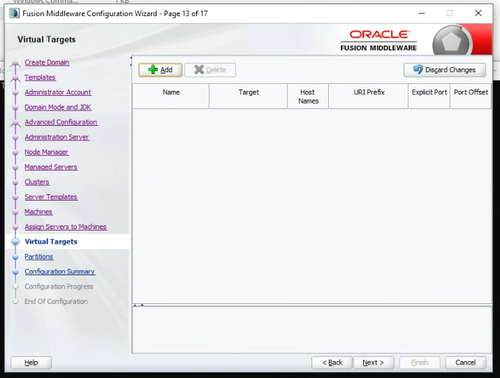Image resolution: width=500 pixels, height=378 pixels.
Task: Open the Clusters step
Action: (x=37, y=182)
